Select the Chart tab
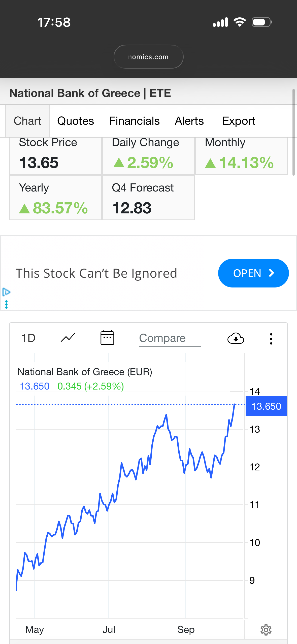 [27, 121]
